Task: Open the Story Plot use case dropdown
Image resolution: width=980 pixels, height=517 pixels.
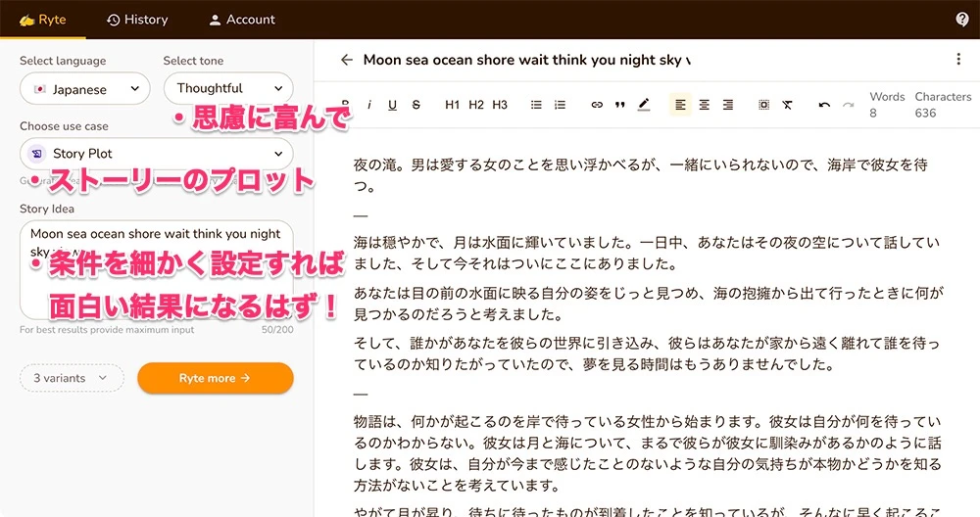Action: [x=157, y=154]
